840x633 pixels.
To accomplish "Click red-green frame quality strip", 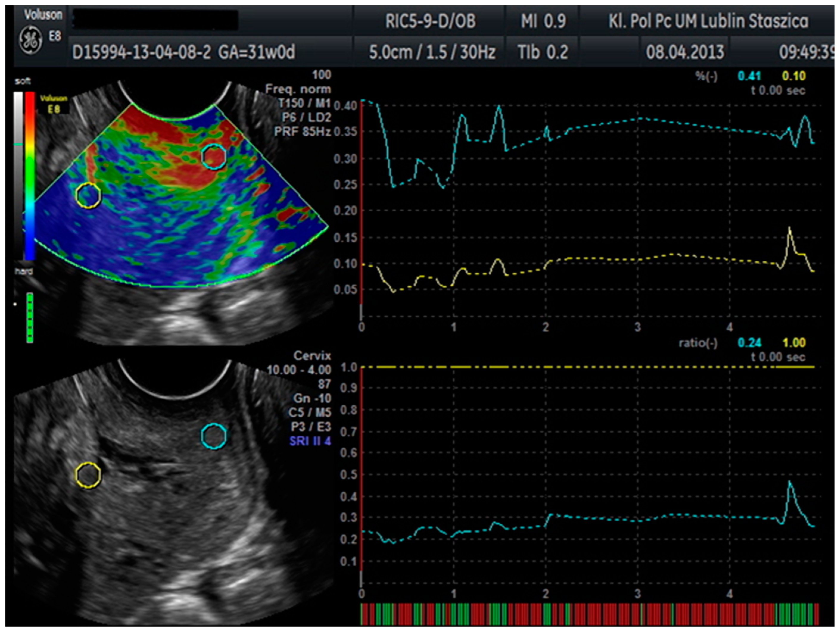I will click(x=589, y=614).
